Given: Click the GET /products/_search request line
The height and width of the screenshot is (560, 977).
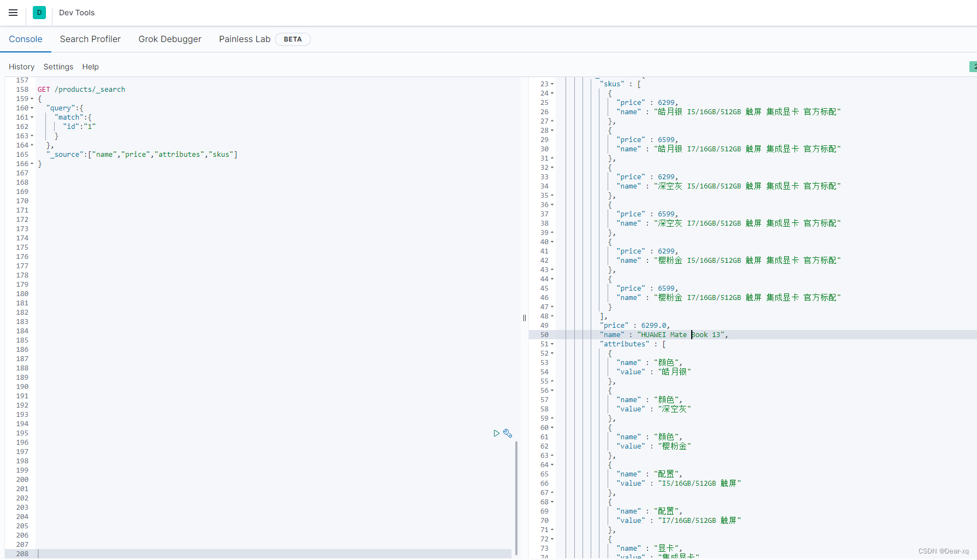Looking at the screenshot, I should pos(81,90).
